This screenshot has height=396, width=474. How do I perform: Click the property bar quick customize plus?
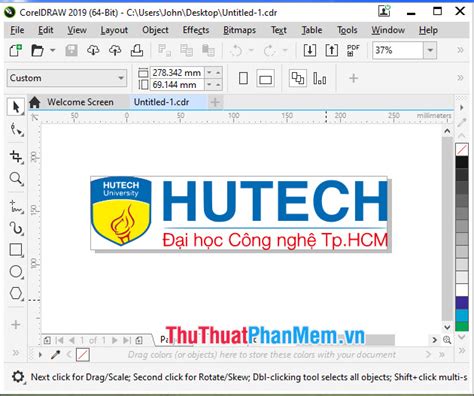pos(353,78)
